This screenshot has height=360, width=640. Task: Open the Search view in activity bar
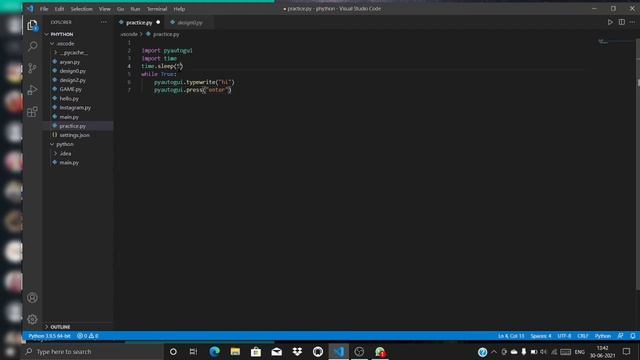(x=32, y=46)
